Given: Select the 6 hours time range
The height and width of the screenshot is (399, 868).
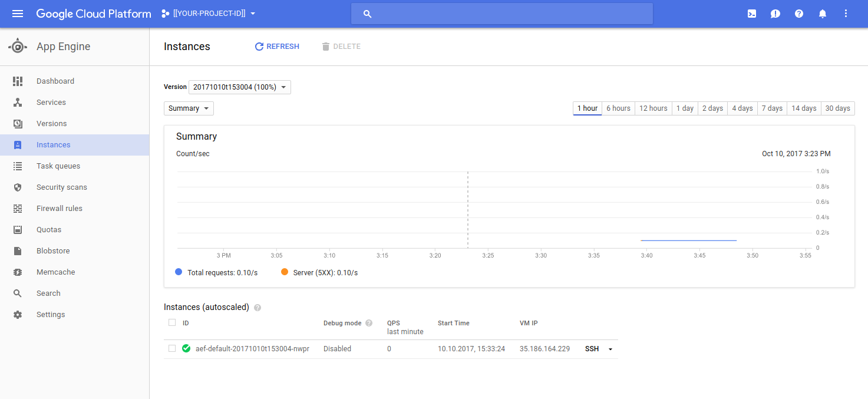Looking at the screenshot, I should tap(618, 108).
